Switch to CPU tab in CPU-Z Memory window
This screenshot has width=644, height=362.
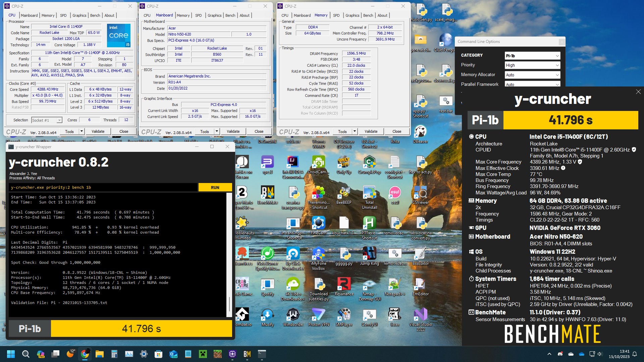[x=285, y=15]
